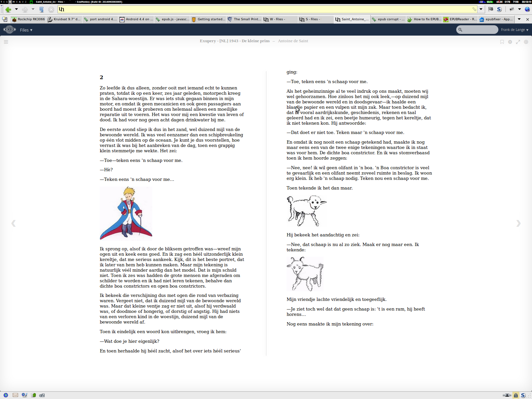Toggle fullscreen reading mode icon
The height and width of the screenshot is (399, 532).
click(518, 42)
